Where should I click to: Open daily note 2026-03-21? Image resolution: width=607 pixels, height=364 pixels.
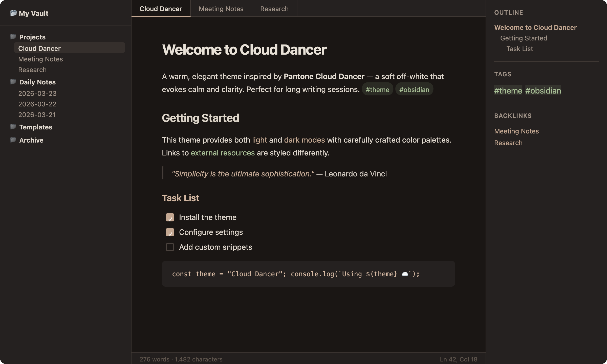coord(37,115)
